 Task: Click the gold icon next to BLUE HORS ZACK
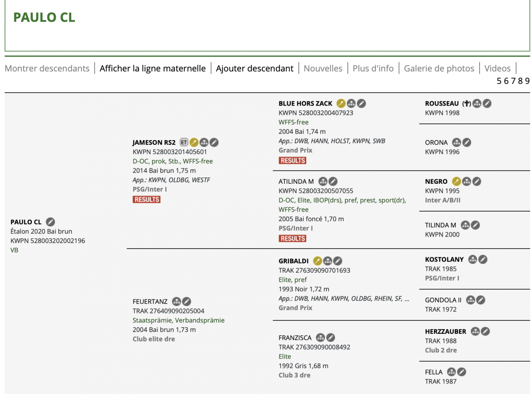pyautogui.click(x=341, y=103)
